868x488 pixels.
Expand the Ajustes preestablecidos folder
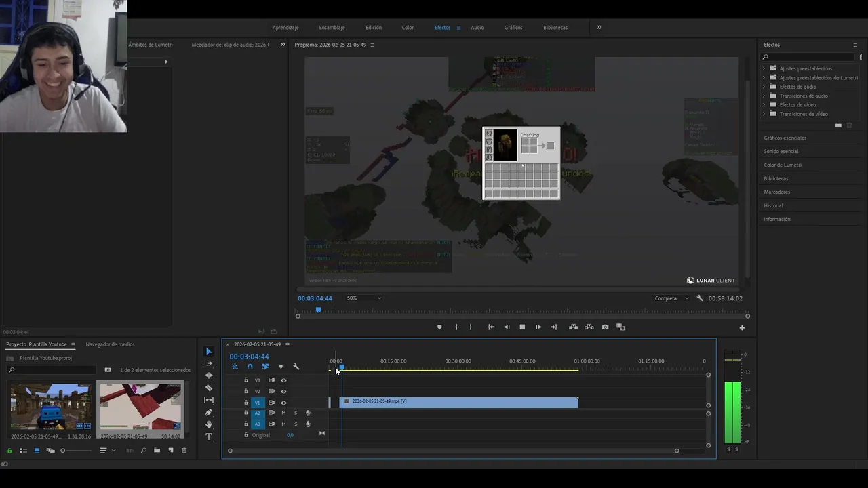tap(764, 68)
